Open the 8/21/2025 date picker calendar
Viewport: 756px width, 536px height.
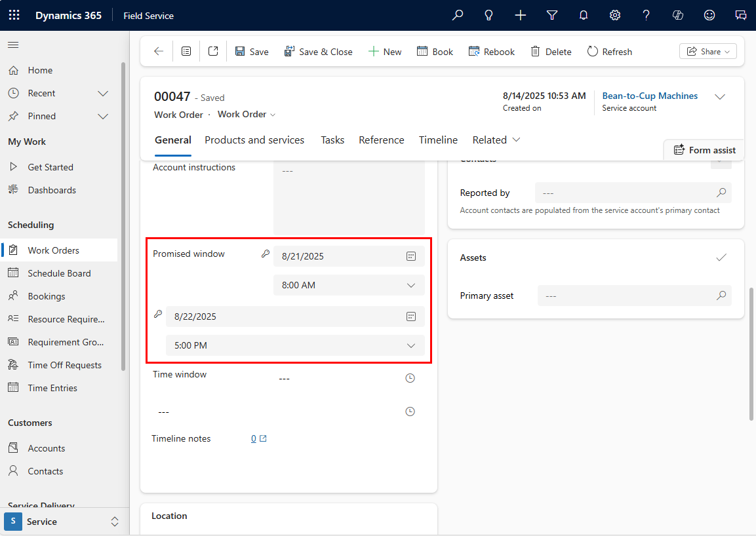[411, 256]
